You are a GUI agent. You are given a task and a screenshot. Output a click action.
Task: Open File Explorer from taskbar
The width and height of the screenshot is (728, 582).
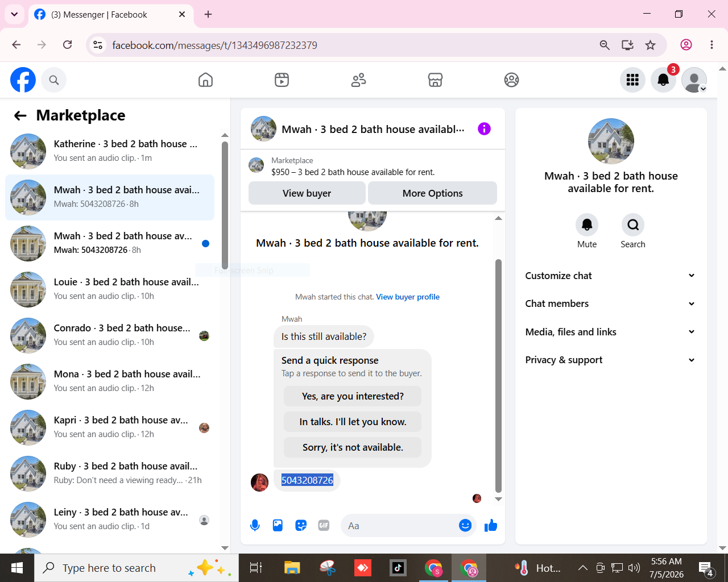point(292,568)
